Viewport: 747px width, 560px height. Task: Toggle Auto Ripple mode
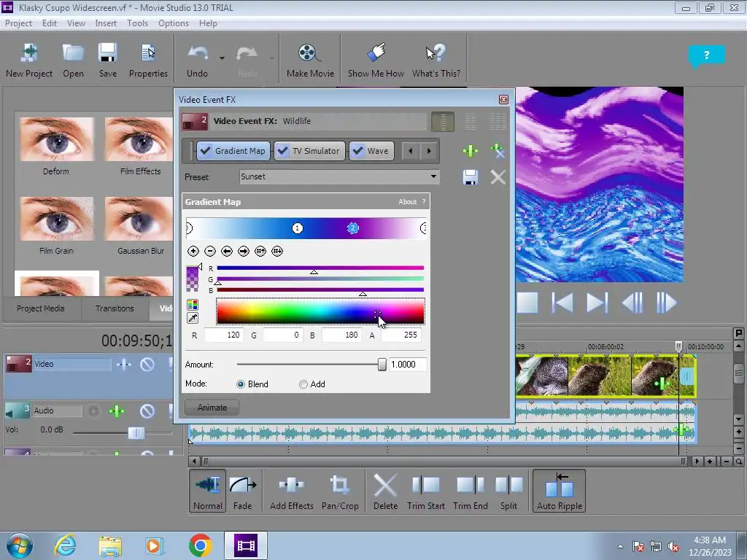560,491
